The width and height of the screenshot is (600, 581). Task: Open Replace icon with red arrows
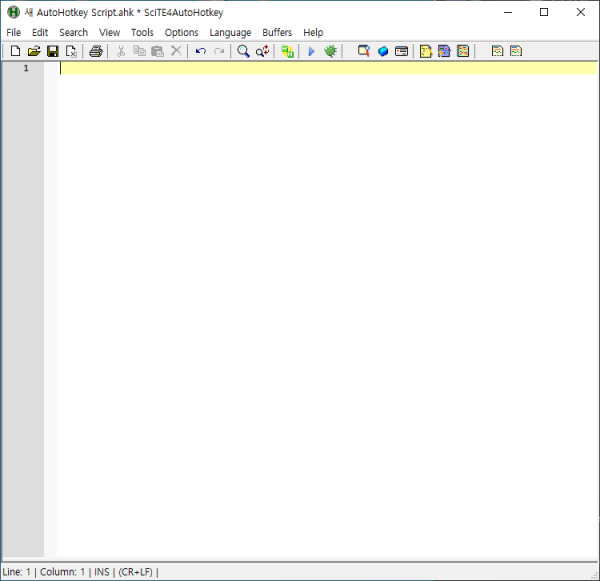coord(262,51)
